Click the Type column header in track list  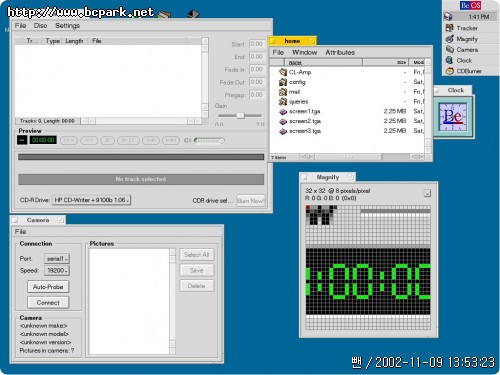tap(53, 41)
